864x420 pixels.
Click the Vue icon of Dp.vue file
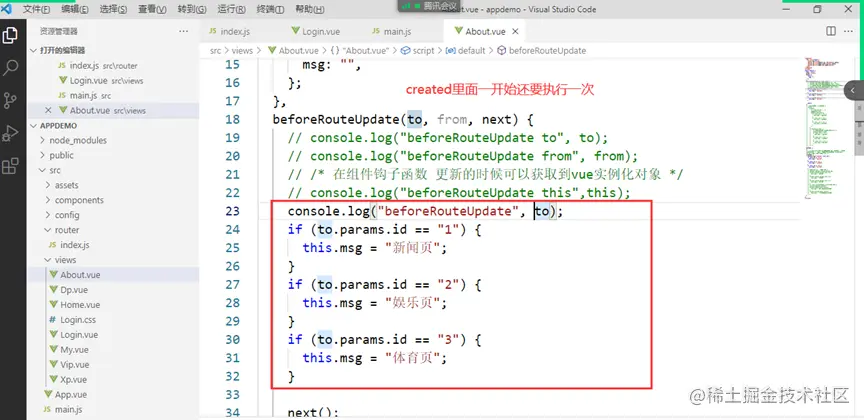click(x=53, y=289)
